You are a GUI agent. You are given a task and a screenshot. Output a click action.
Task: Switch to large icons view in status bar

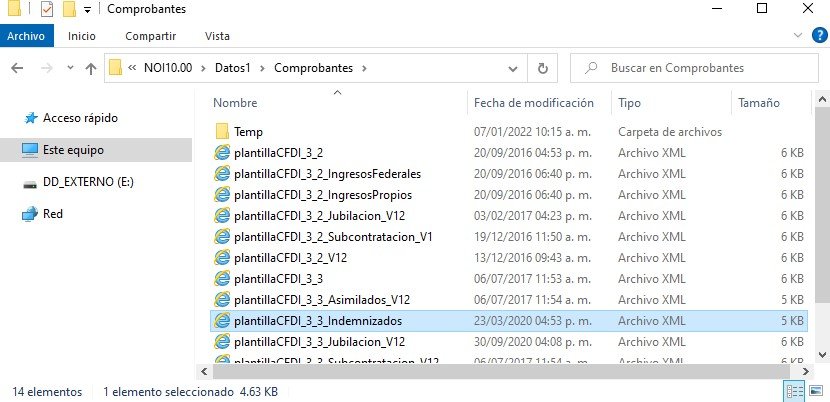tap(816, 392)
